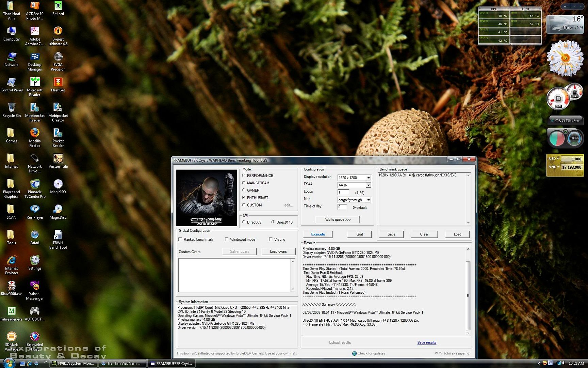
Task: Click Save results link
Action: click(427, 343)
